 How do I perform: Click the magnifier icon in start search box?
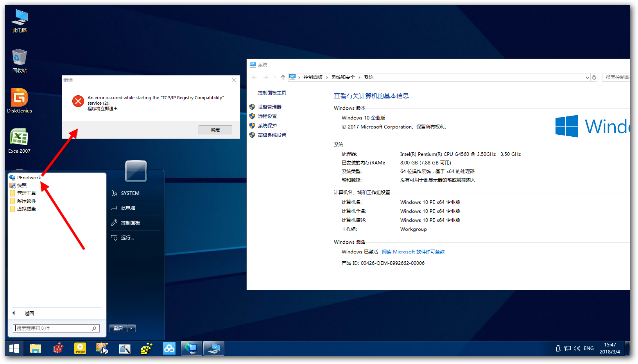(x=94, y=328)
